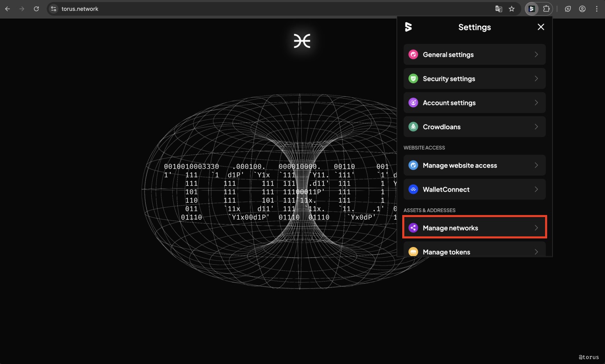Image resolution: width=605 pixels, height=364 pixels.
Task: Click the purple Account settings icon
Action: click(413, 103)
